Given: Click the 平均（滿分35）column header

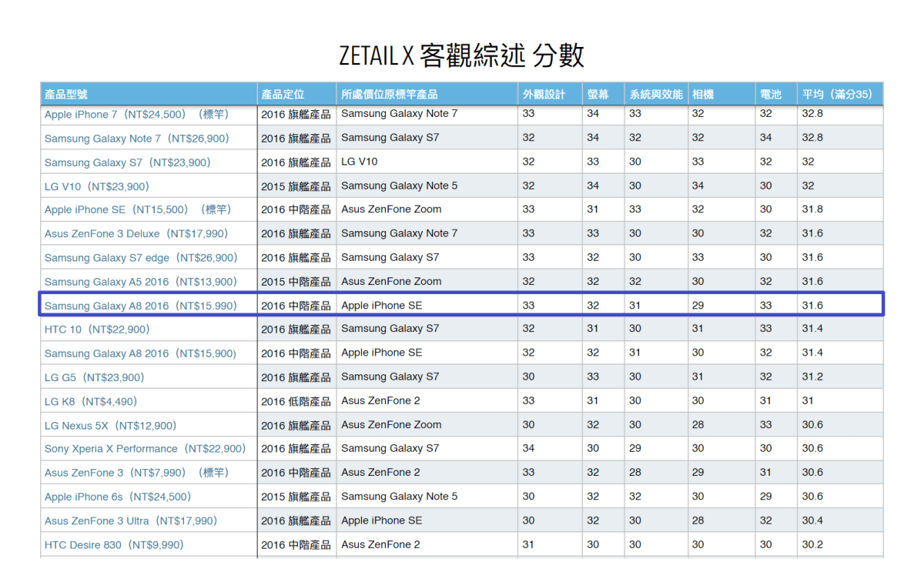Looking at the screenshot, I should [837, 94].
